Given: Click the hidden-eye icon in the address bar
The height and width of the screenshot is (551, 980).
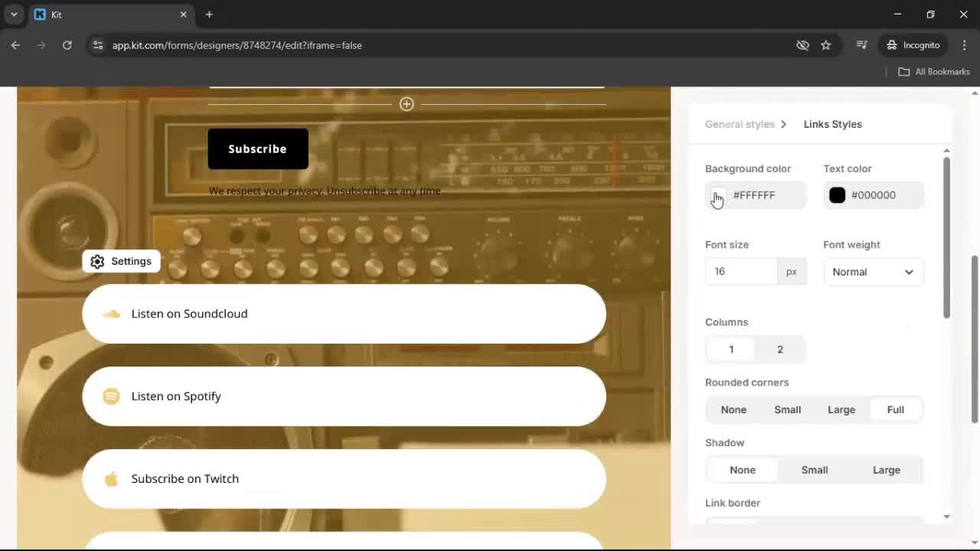Looking at the screenshot, I should tap(802, 45).
